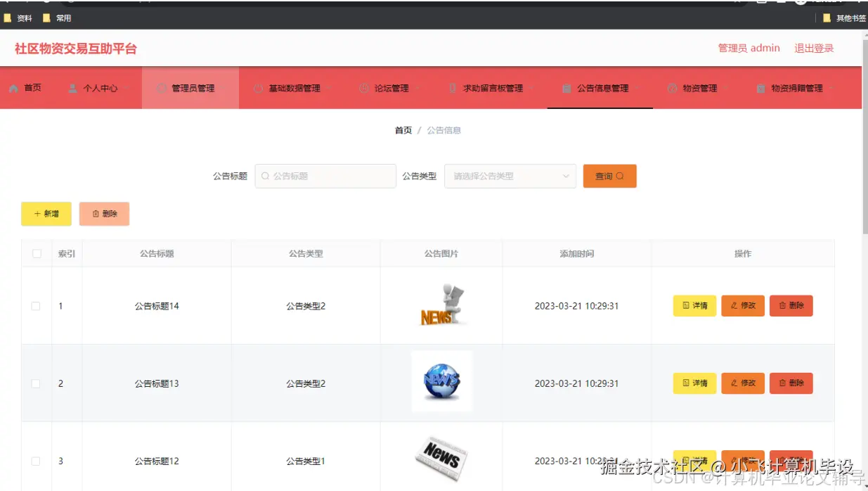Click 详情 for the 公告标题13 row
The width and height of the screenshot is (868, 491).
pos(695,383)
